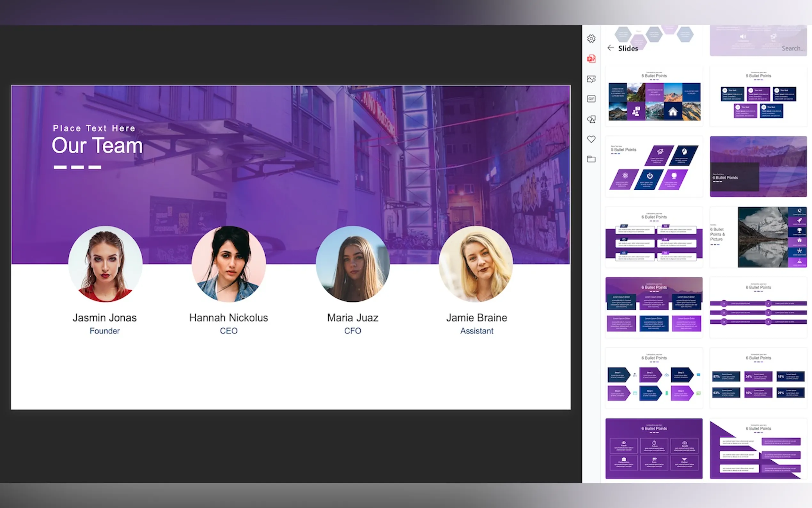Select 6 Bullet Points & Picture template

[x=758, y=237]
